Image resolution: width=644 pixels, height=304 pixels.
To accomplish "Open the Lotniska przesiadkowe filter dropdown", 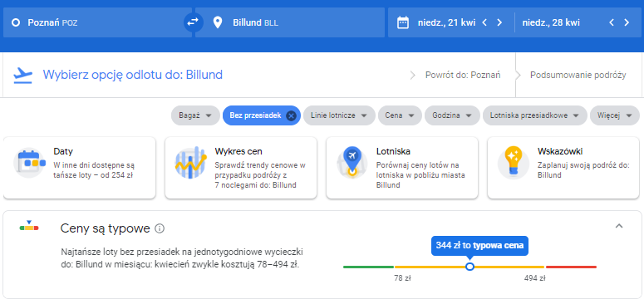I will coord(535,115).
